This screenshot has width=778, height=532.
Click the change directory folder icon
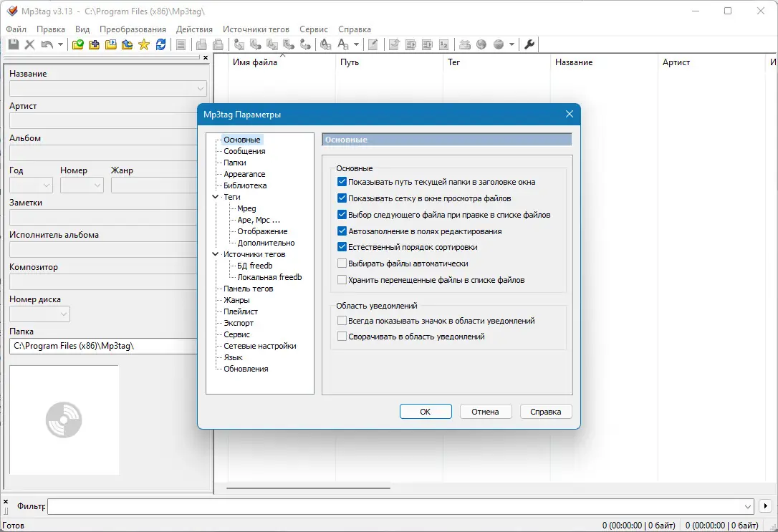pos(78,44)
